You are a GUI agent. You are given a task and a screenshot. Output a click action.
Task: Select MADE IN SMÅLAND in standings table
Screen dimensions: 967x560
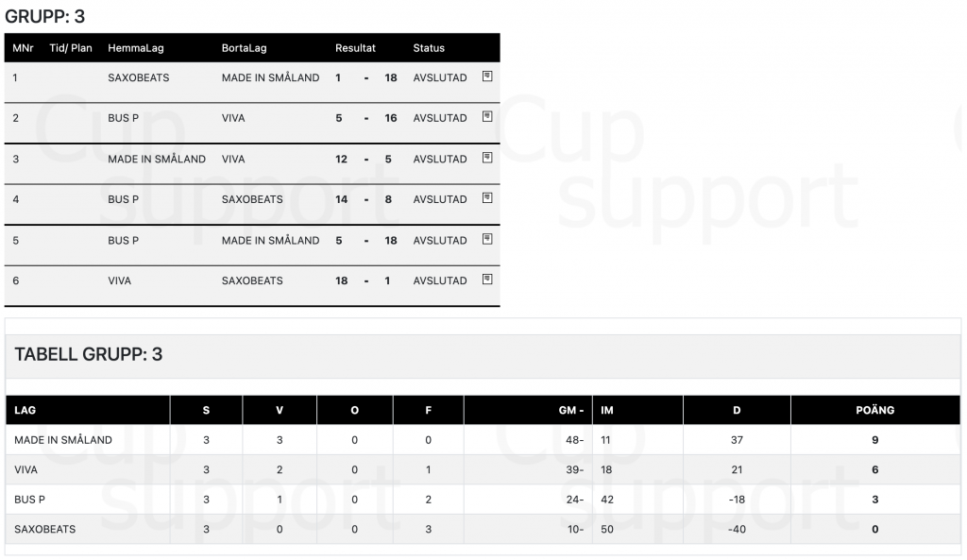point(63,440)
